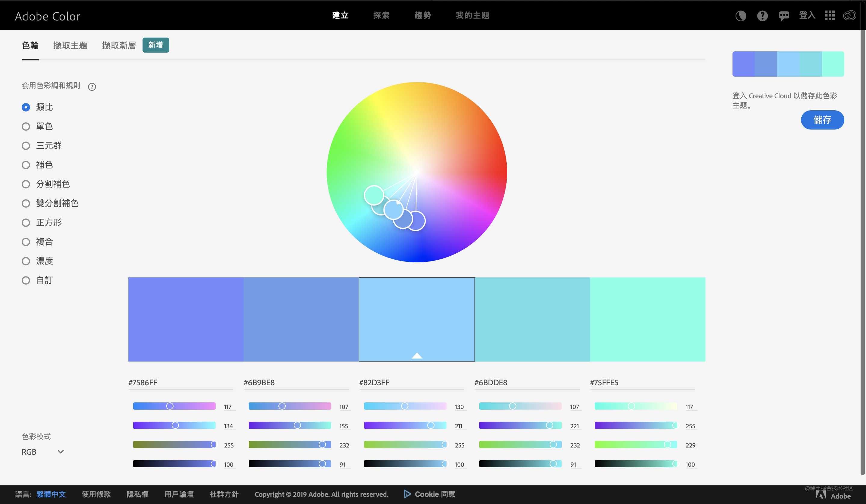Open the 使用條款 link
This screenshot has width=866, height=504.
coord(96,494)
